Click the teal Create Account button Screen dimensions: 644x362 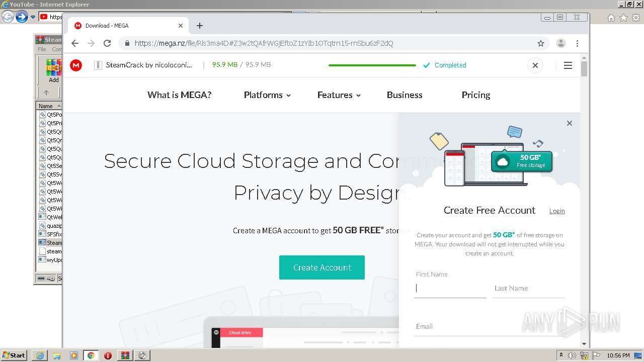(x=322, y=267)
